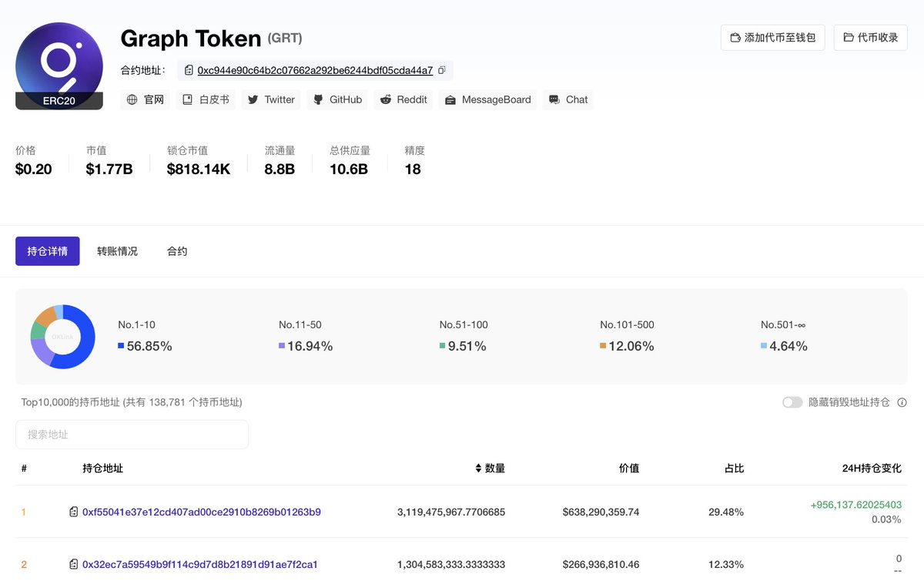Focus the 搜索地址 search field

coord(132,435)
